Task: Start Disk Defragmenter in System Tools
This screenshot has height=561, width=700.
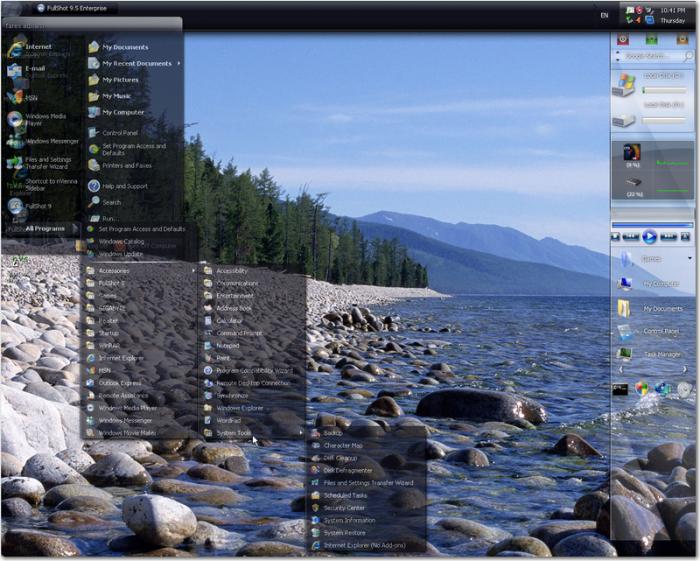Action: [348, 470]
